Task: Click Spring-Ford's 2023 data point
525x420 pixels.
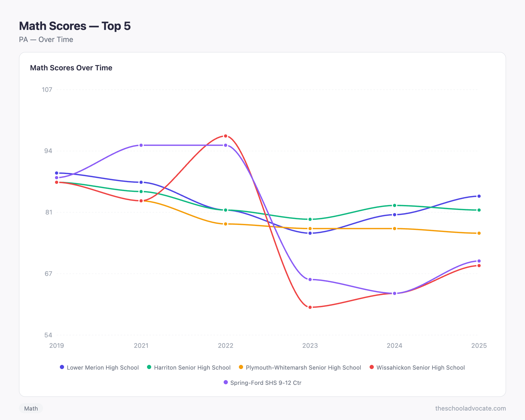Action: 310,280
